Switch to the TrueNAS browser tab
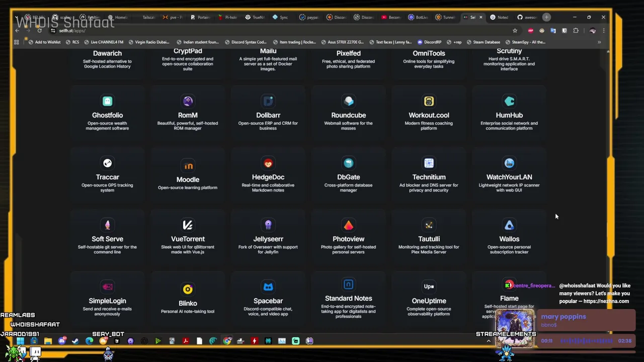This screenshot has width=644, height=362. click(255, 17)
